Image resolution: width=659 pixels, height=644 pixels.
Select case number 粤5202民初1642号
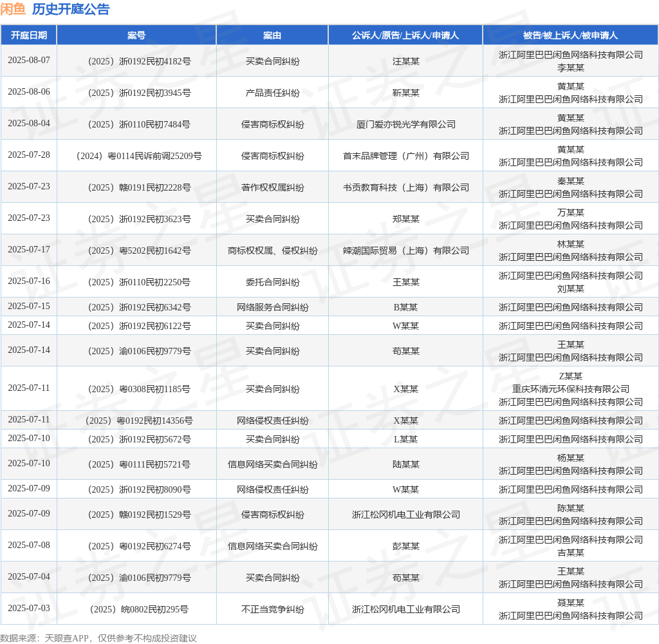(x=140, y=251)
